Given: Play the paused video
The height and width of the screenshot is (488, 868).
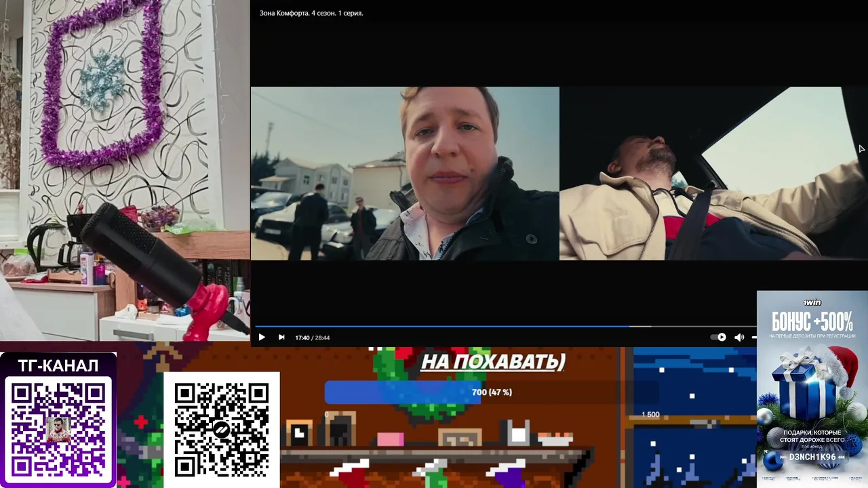Looking at the screenshot, I should point(261,338).
